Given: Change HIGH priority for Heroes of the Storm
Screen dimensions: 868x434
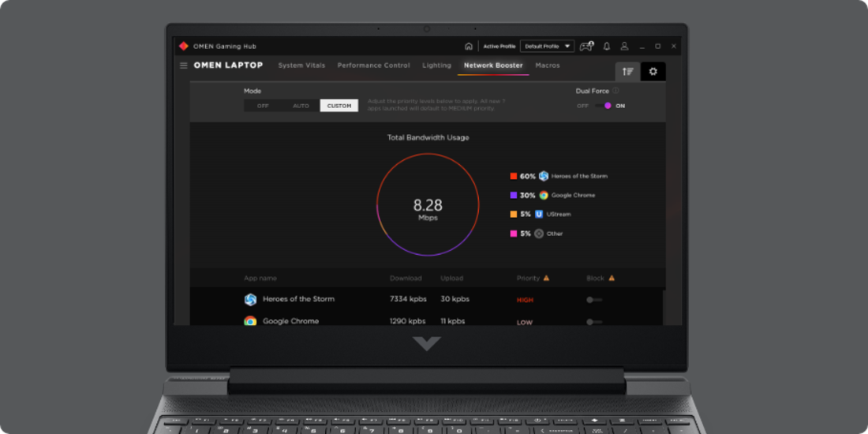Looking at the screenshot, I should 525,300.
